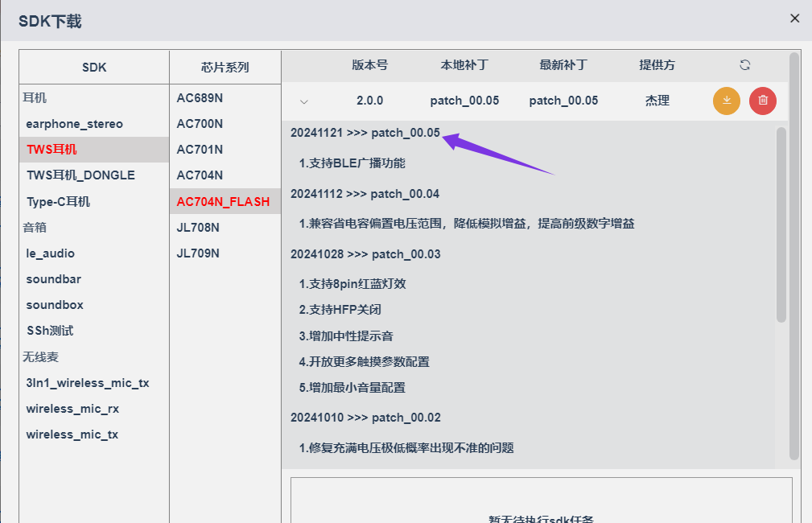Click the 音箱 category heading

point(35,228)
